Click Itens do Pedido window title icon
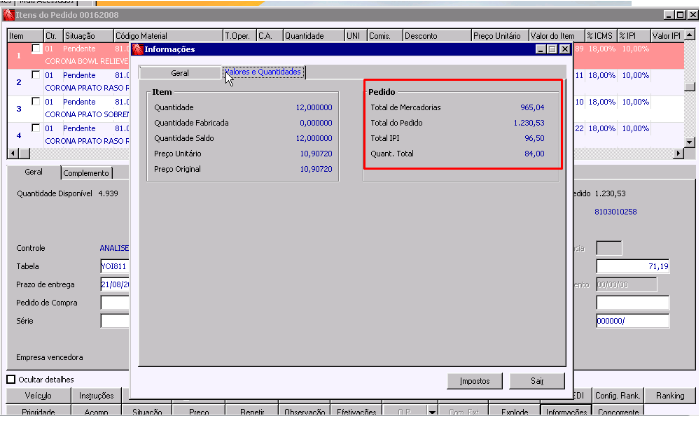Viewport: 699px width, 421px height. pyautogui.click(x=8, y=15)
